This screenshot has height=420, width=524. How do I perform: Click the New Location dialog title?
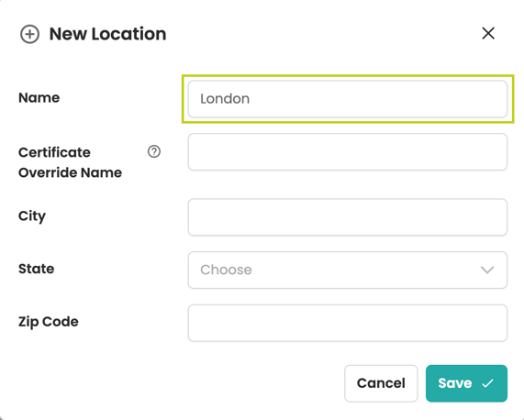coord(107,34)
